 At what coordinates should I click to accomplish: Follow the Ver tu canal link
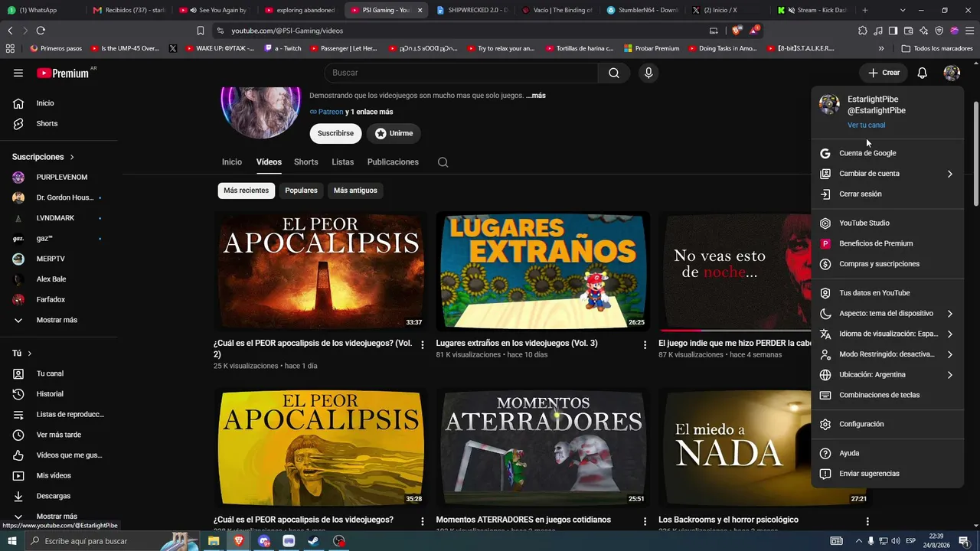coord(866,125)
